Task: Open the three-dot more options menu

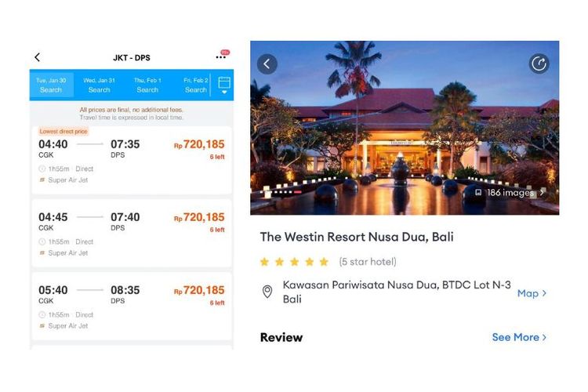Action: (220, 57)
